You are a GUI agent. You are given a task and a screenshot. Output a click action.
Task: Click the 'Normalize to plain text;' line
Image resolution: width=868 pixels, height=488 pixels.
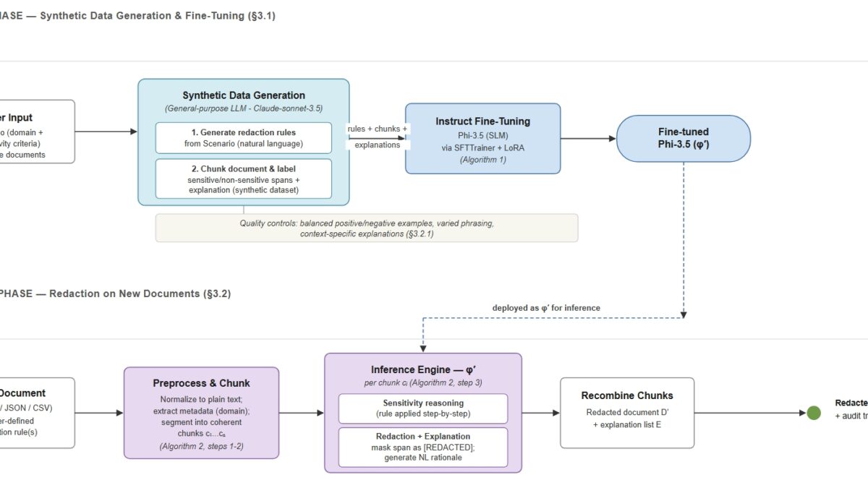pyautogui.click(x=201, y=399)
